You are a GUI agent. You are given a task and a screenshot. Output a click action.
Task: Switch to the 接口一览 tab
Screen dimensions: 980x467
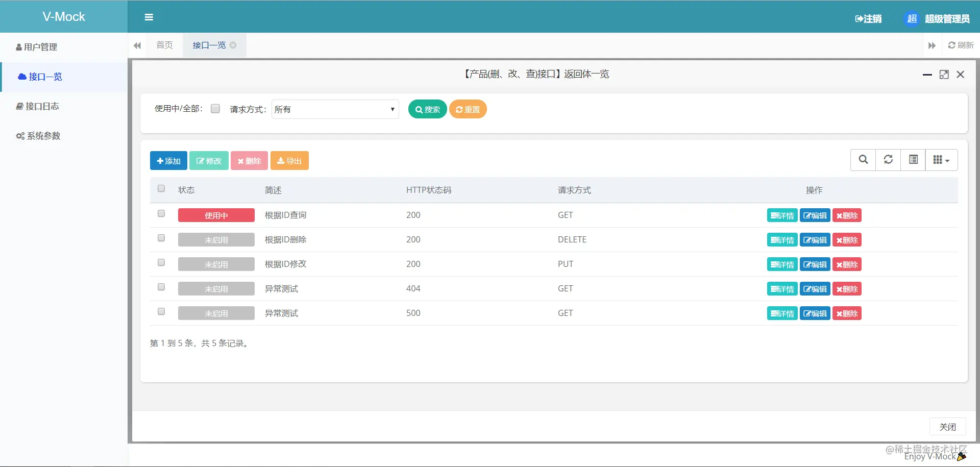(x=209, y=45)
